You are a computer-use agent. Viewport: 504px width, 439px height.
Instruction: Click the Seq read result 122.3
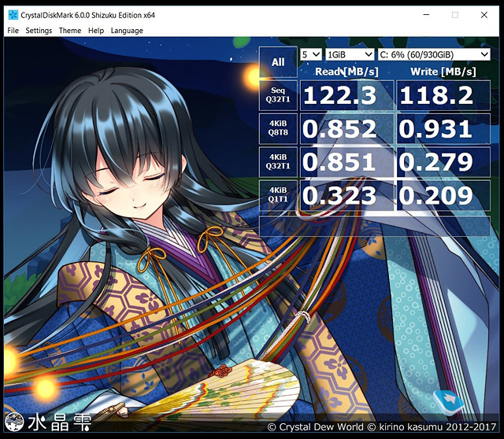click(346, 96)
